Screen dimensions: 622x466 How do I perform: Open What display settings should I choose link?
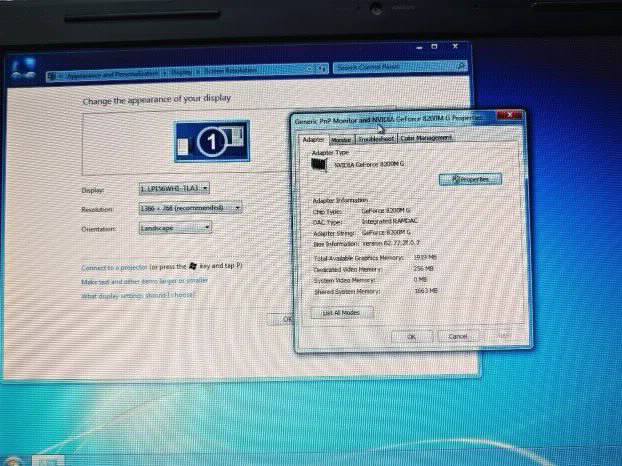click(x=137, y=295)
